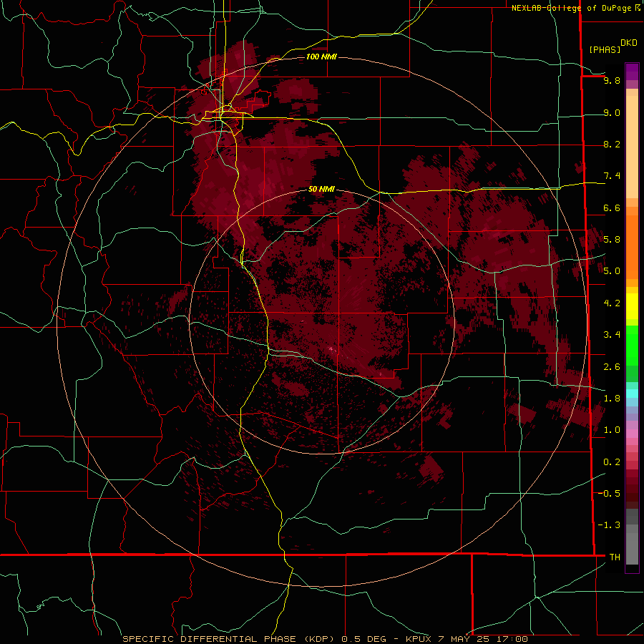Image resolution: width=644 pixels, height=644 pixels.
Task: Click the 2.6 scale value
Action: point(612,367)
